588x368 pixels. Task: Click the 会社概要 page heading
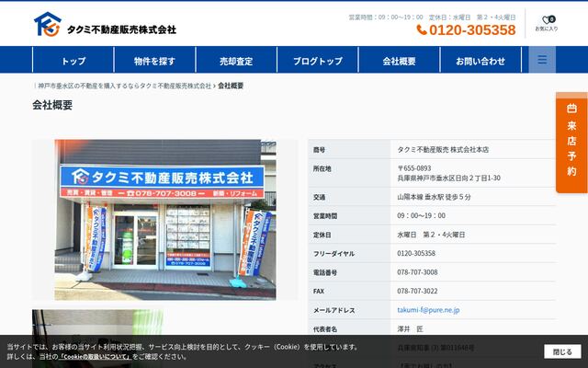[x=52, y=105]
